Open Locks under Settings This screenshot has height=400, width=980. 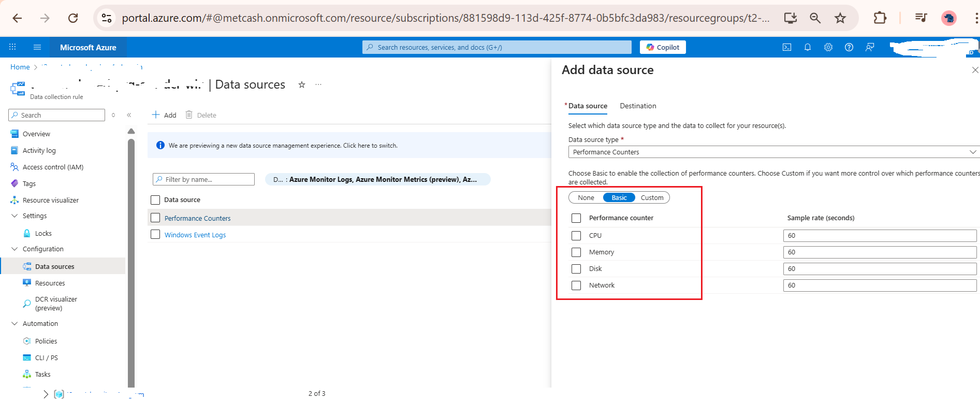pyautogui.click(x=43, y=233)
